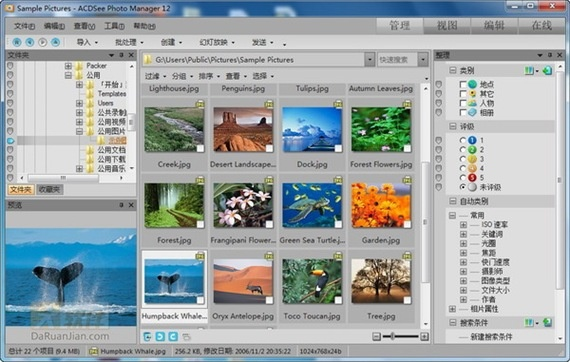The height and width of the screenshot is (362, 570).
Task: Open the 工具 menu
Action: (x=114, y=26)
